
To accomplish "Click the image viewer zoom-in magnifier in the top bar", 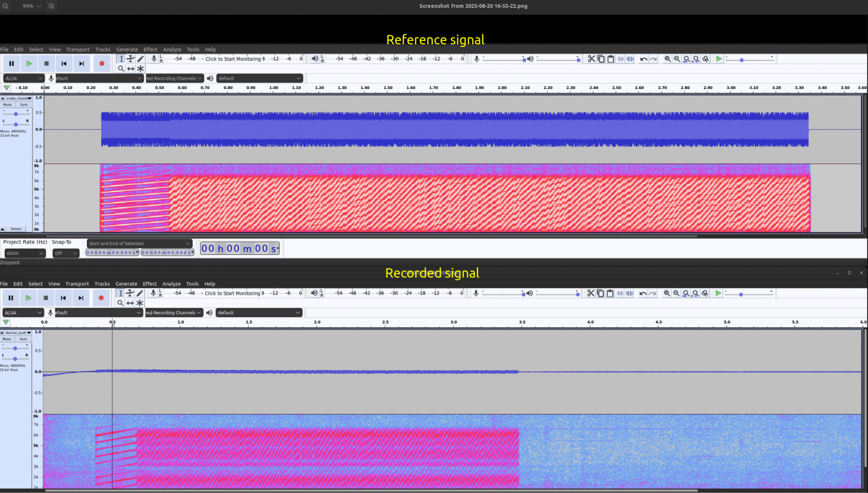I will (51, 6).
